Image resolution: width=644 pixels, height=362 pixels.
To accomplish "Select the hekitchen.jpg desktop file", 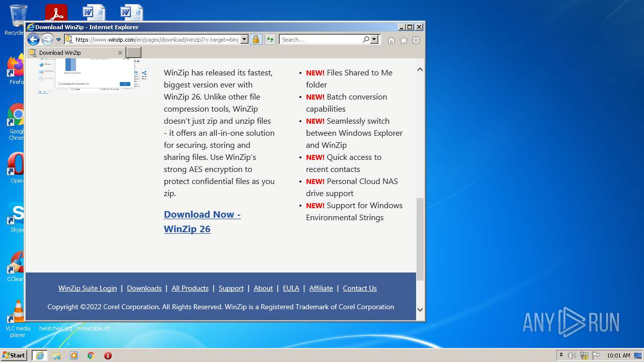I will 56,328.
